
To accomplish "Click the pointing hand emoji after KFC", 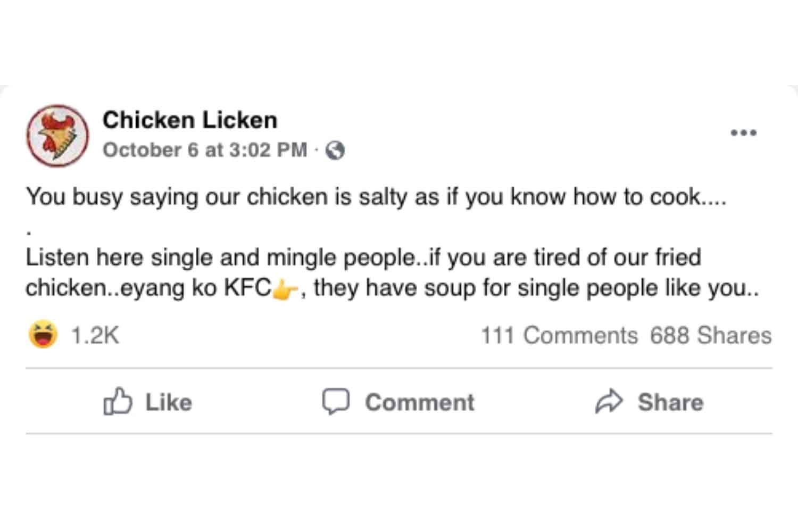I will [285, 290].
